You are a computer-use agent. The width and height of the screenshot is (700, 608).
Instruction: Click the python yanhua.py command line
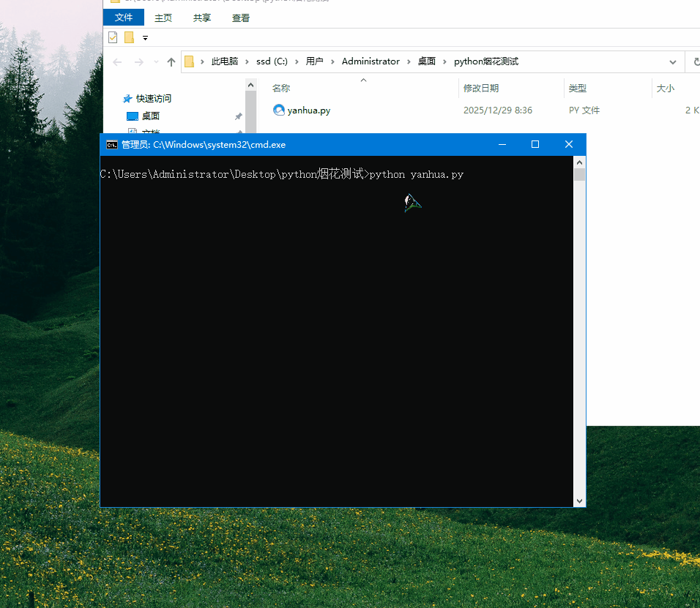pos(416,174)
